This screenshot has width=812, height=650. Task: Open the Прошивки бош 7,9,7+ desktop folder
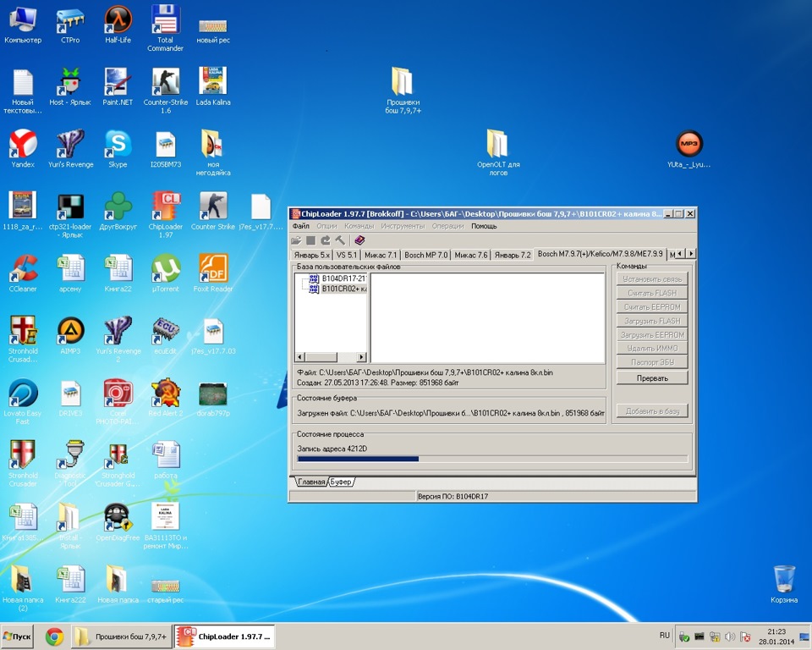(403, 90)
